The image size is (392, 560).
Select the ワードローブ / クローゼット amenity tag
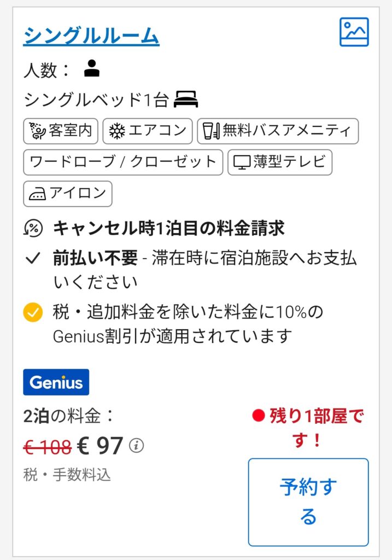(123, 162)
